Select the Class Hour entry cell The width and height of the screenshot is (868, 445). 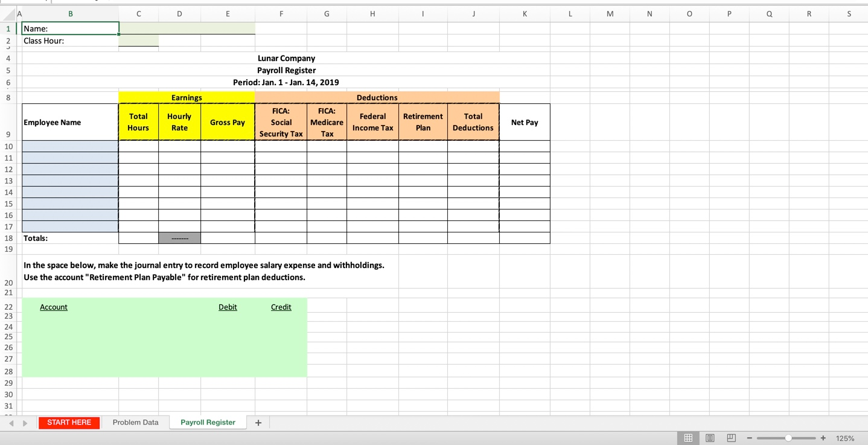coord(138,40)
